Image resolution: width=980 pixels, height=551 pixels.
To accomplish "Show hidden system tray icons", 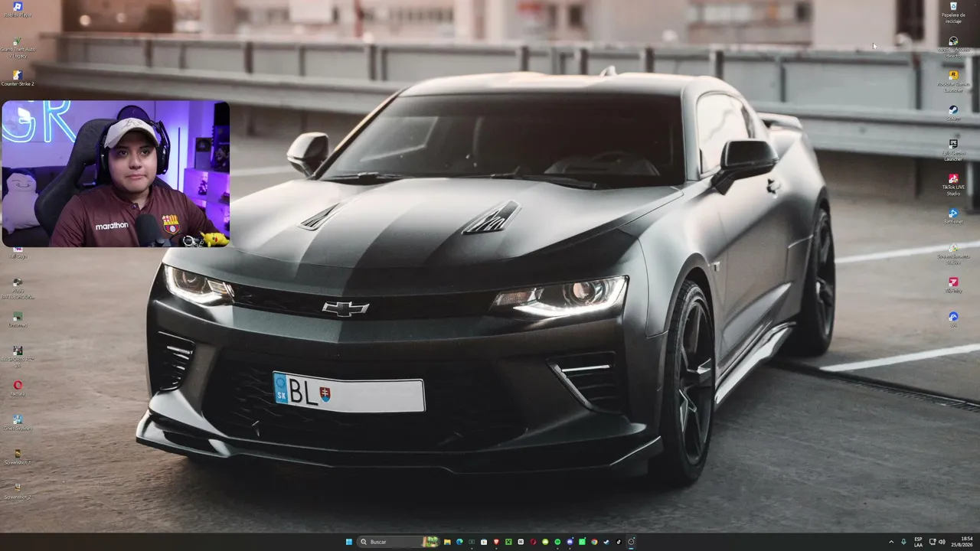I will pyautogui.click(x=891, y=542).
